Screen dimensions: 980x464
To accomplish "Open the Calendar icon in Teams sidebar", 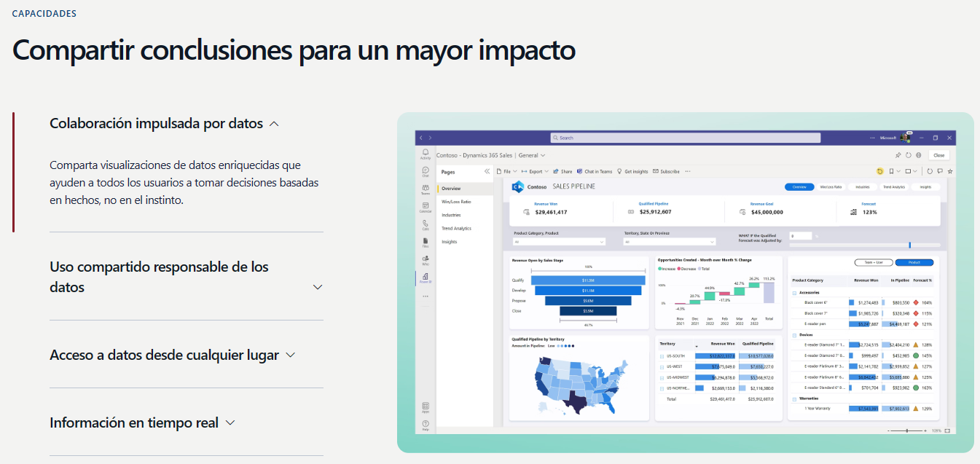I will point(425,207).
